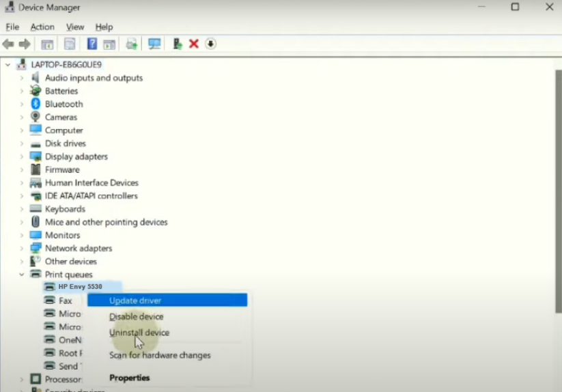562x392 pixels.
Task: Collapse the LAPTOP-EB6G0UE9 root node
Action: pyautogui.click(x=8, y=65)
